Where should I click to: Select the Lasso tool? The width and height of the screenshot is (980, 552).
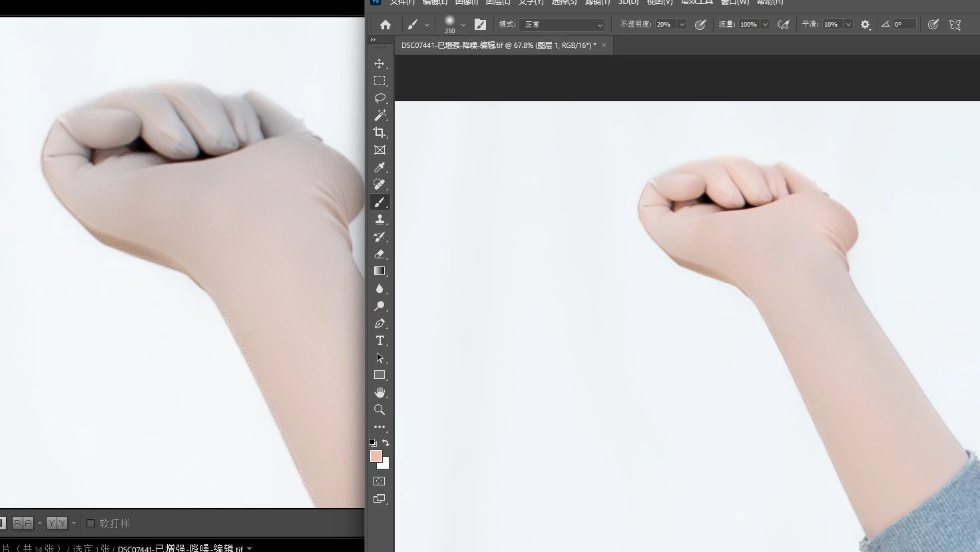click(x=379, y=98)
